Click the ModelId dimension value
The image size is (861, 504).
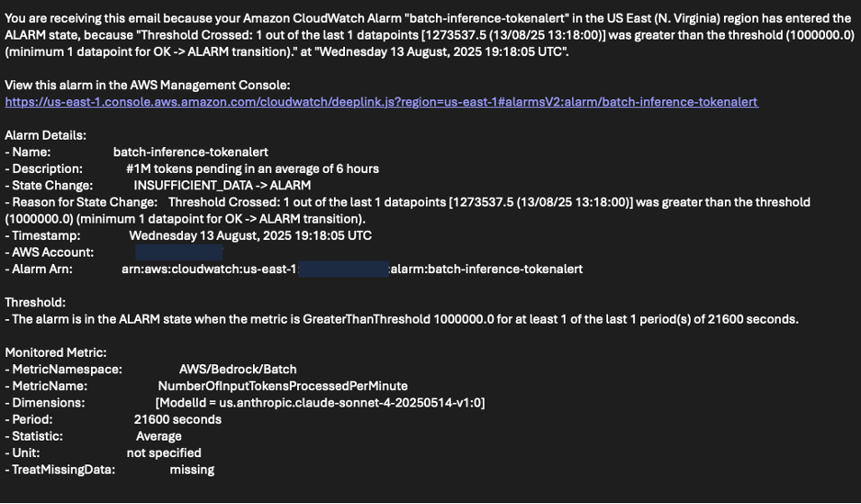320,402
